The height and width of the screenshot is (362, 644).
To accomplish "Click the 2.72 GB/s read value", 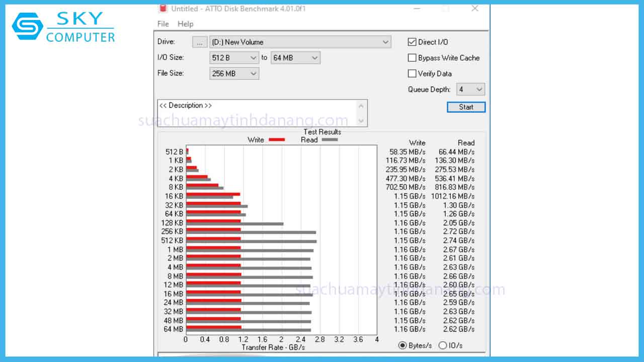I will point(458,232).
